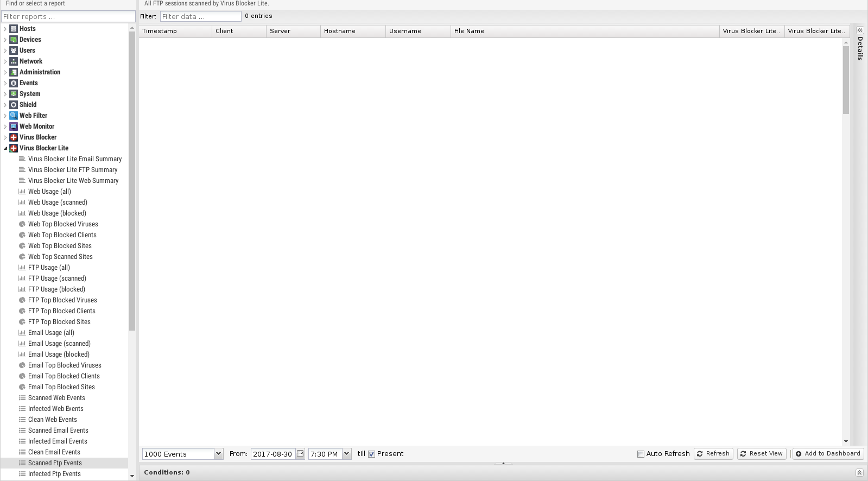The height and width of the screenshot is (481, 868).
Task: Collapse the Virus Blocker Lite tree node
Action: (5, 148)
